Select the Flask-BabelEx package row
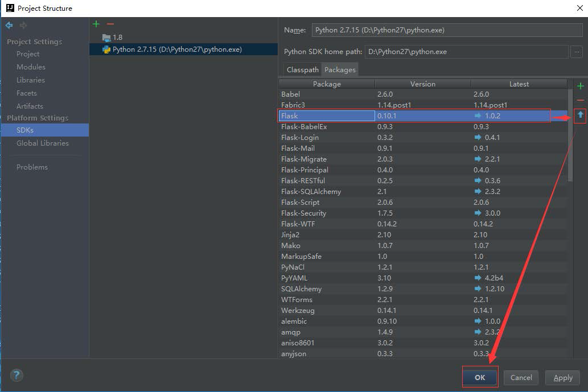The image size is (588, 392). pyautogui.click(x=423, y=127)
